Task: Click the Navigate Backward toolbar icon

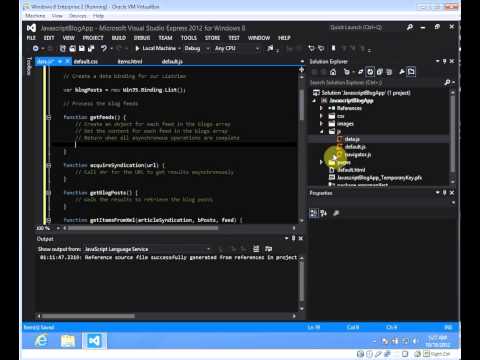Action: (35, 49)
